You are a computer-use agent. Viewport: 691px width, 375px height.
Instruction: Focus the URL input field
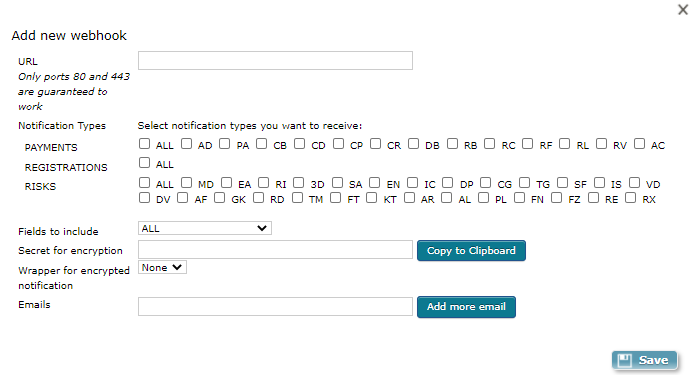click(x=275, y=60)
